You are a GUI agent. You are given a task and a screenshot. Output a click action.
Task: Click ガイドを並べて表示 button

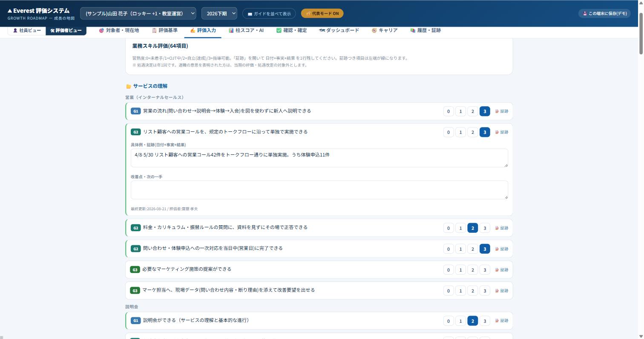click(269, 14)
